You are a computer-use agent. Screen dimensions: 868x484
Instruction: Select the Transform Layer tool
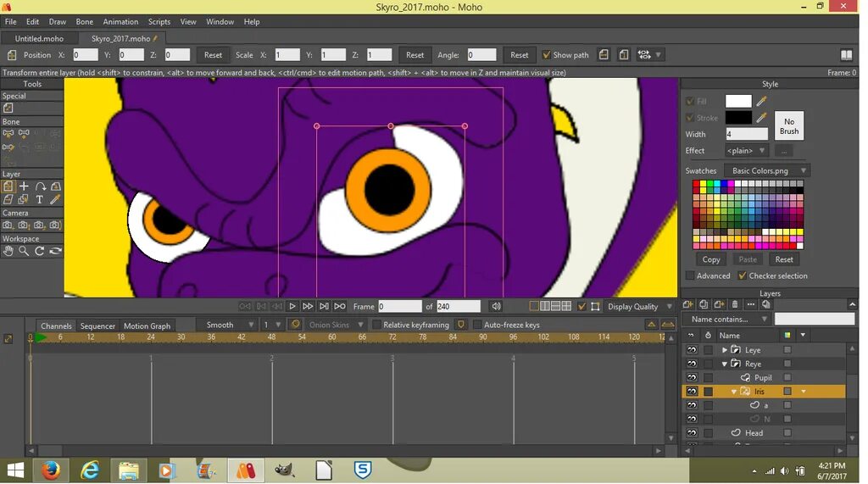pyautogui.click(x=8, y=186)
